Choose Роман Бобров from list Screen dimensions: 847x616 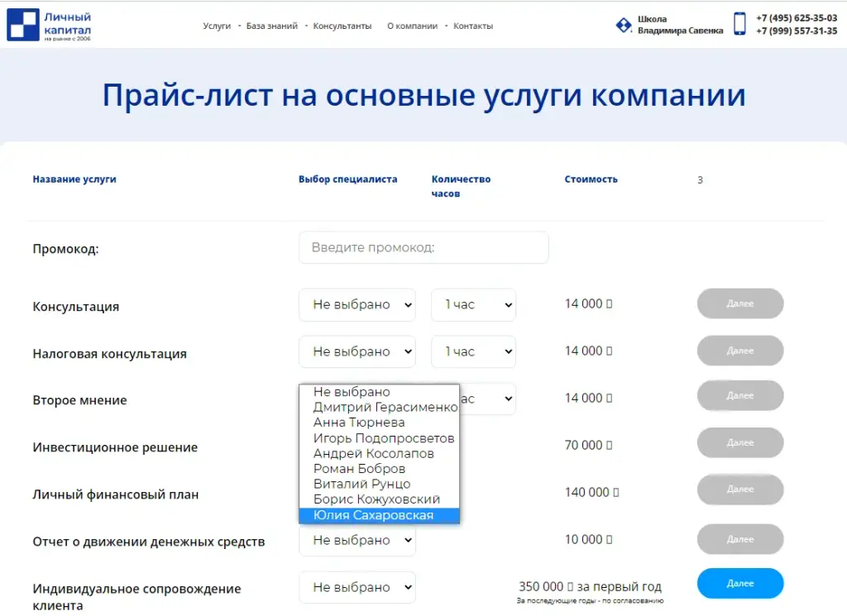(379, 469)
